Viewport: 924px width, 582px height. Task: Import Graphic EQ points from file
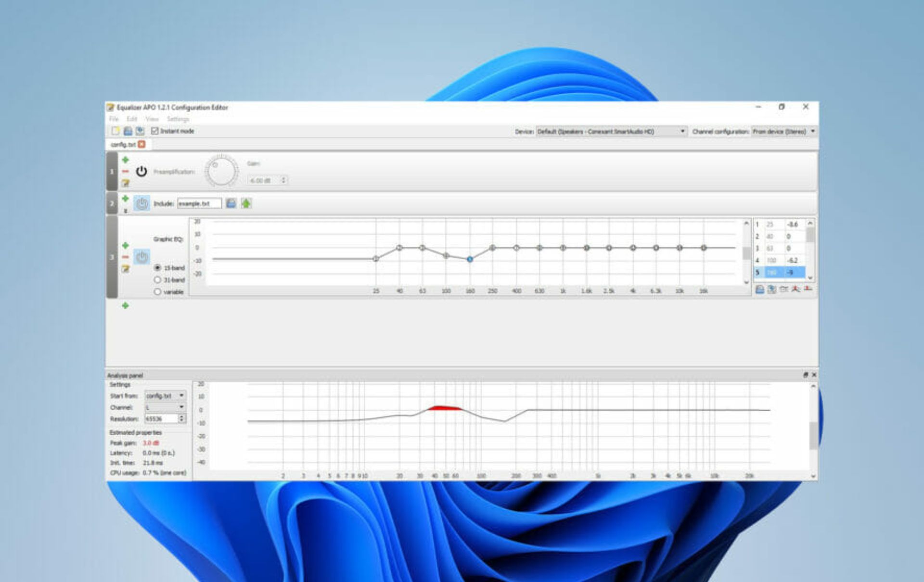[x=760, y=289]
